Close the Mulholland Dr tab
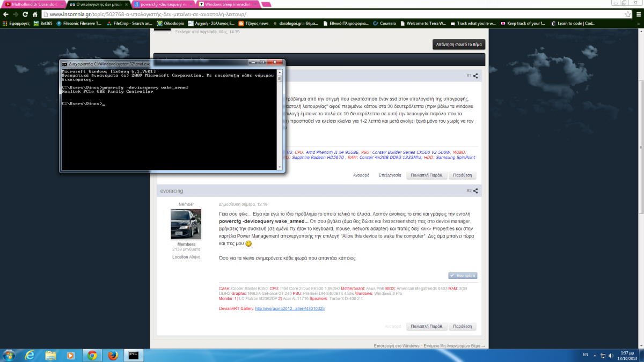Viewport: 644px width, 362px height. tap(61, 4)
